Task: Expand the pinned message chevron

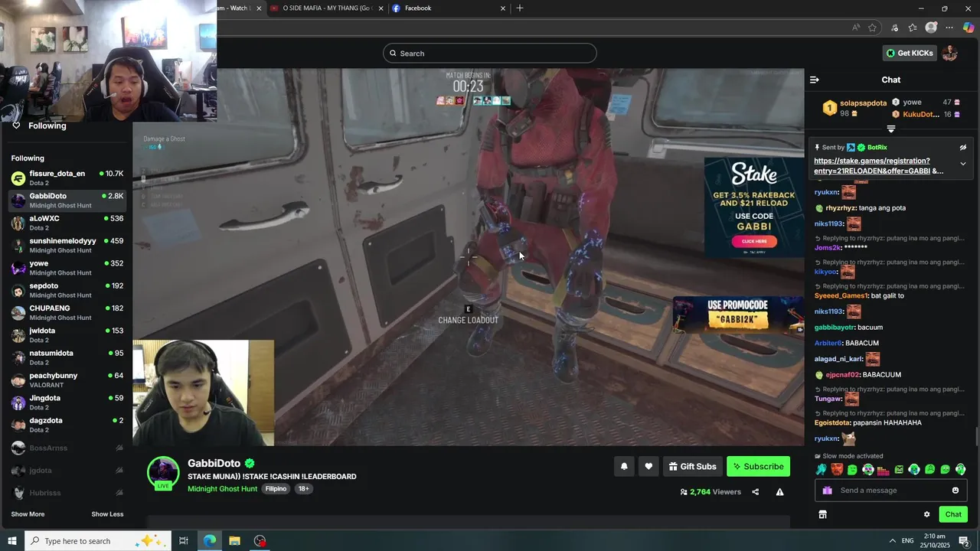Action: point(963,164)
